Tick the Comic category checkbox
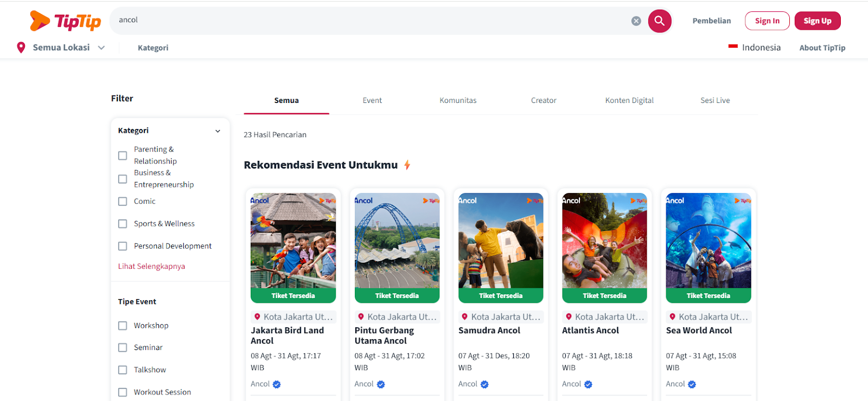Image resolution: width=868 pixels, height=401 pixels. [x=123, y=202]
